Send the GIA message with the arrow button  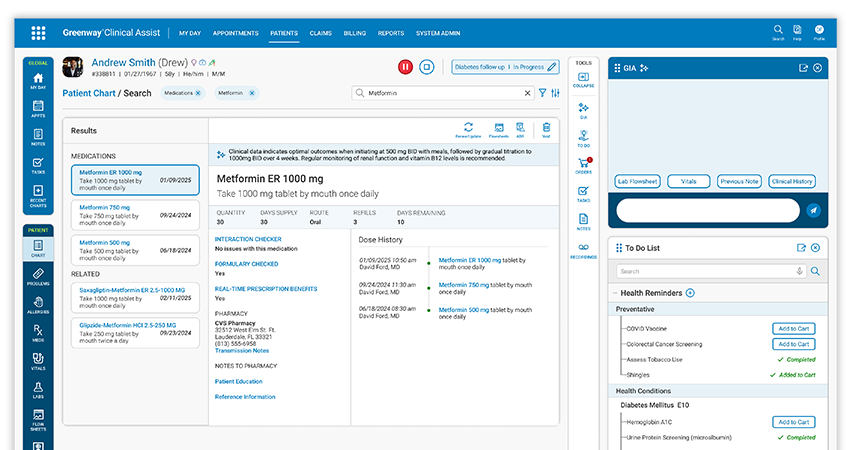pos(813,210)
